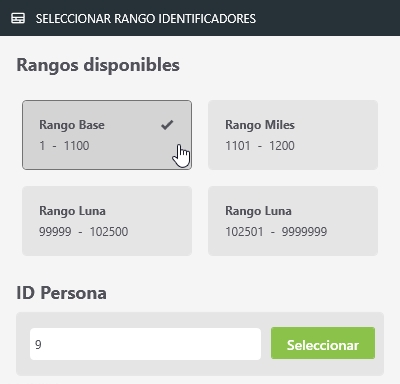400x384 pixels.
Task: Click the 1101 - 1200 range text
Action: pyautogui.click(x=260, y=146)
